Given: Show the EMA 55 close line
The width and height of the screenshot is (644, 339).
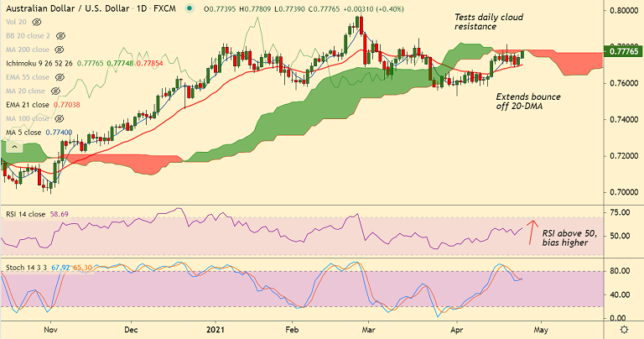Looking at the screenshot, I should click(60, 77).
